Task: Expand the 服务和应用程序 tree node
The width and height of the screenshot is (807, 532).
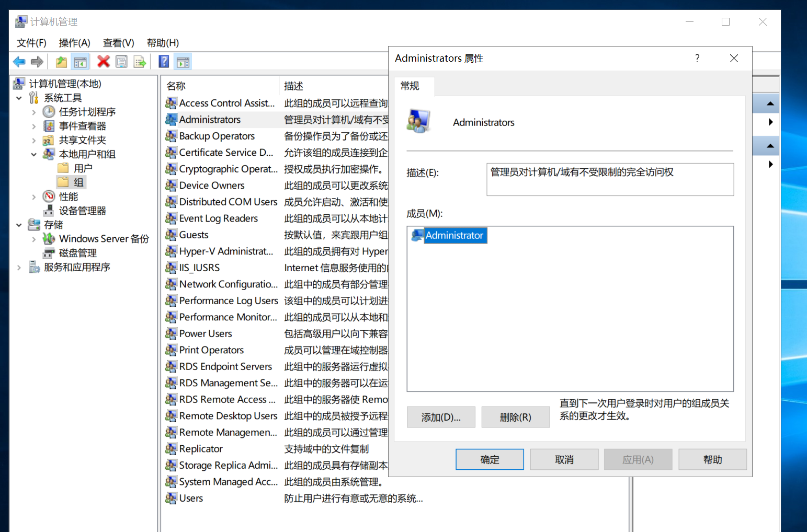Action: 19,267
